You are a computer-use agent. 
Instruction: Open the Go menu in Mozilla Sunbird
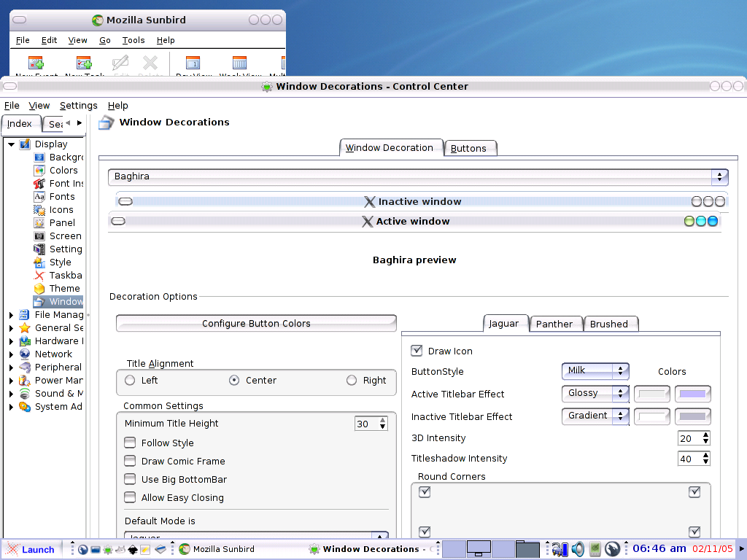[x=105, y=41]
